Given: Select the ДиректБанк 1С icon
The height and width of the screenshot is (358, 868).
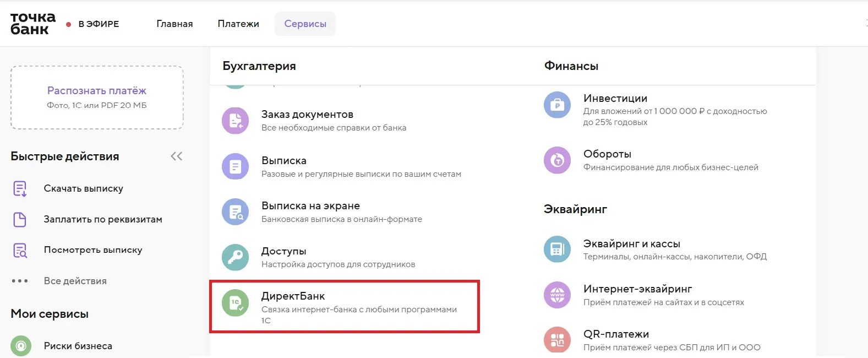Looking at the screenshot, I should 235,303.
